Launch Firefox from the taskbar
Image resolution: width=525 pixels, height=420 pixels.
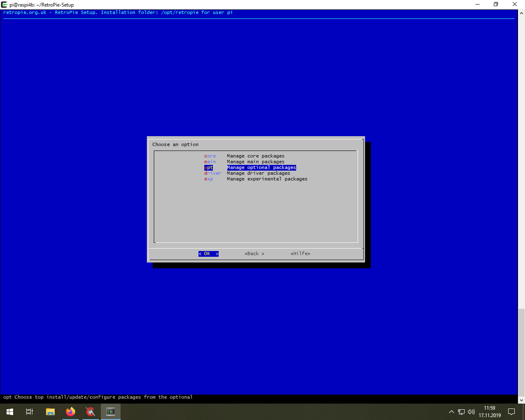pyautogui.click(x=71, y=412)
